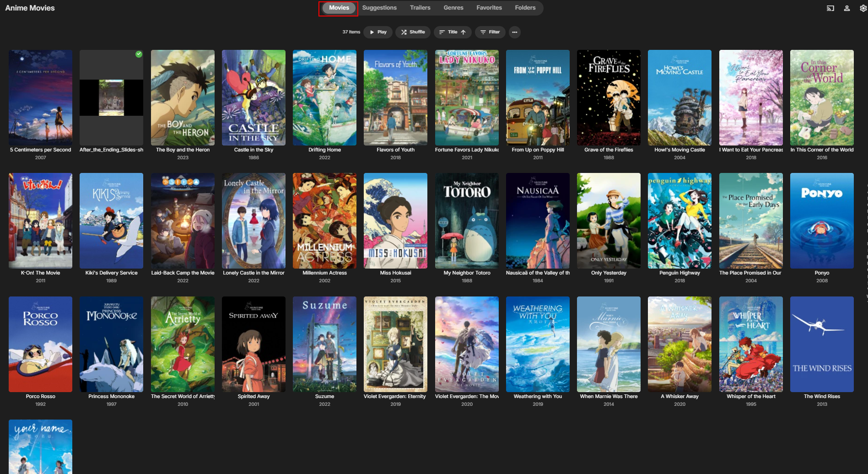Click the 37 Items count label
The width and height of the screenshot is (868, 474).
point(351,32)
